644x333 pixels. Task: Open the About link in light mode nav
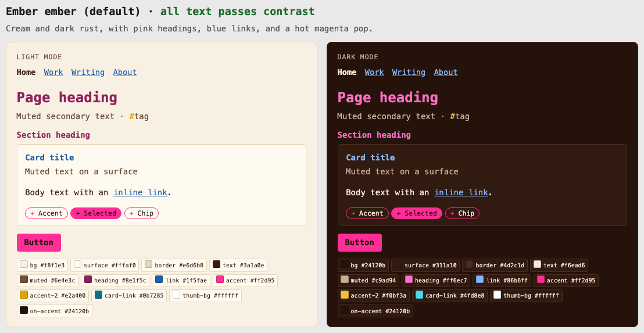pos(125,72)
